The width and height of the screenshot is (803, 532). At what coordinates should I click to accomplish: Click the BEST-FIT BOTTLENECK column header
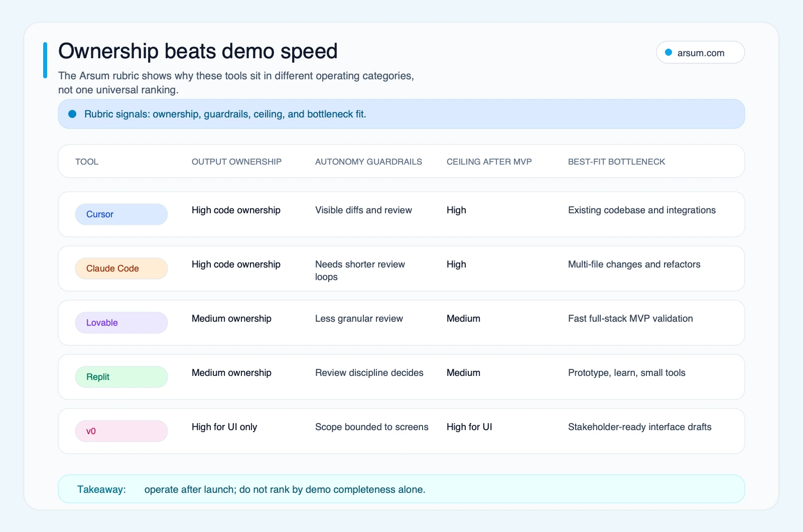[616, 162]
